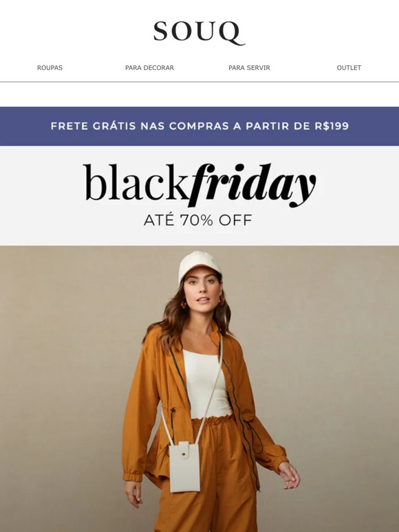The image size is (399, 532).
Task: Select the white crossbody phone pouch
Action: tap(184, 467)
